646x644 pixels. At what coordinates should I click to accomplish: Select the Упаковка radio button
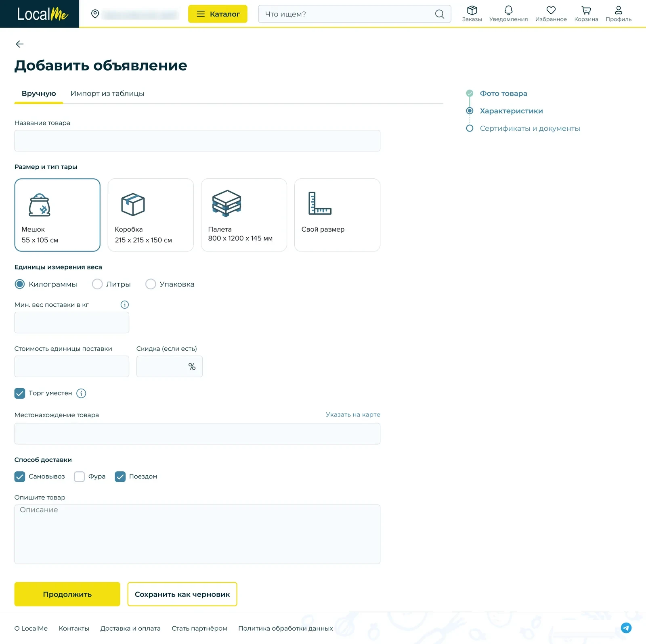(x=151, y=284)
